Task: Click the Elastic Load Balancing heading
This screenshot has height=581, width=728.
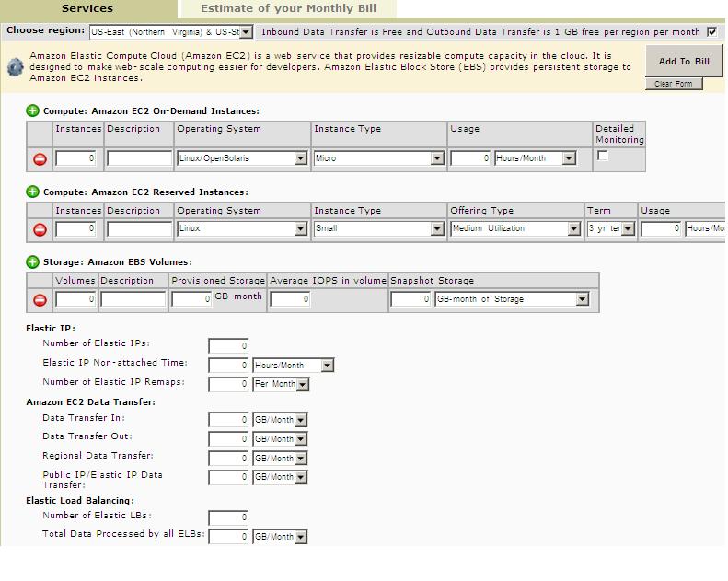Action: pyautogui.click(x=80, y=501)
